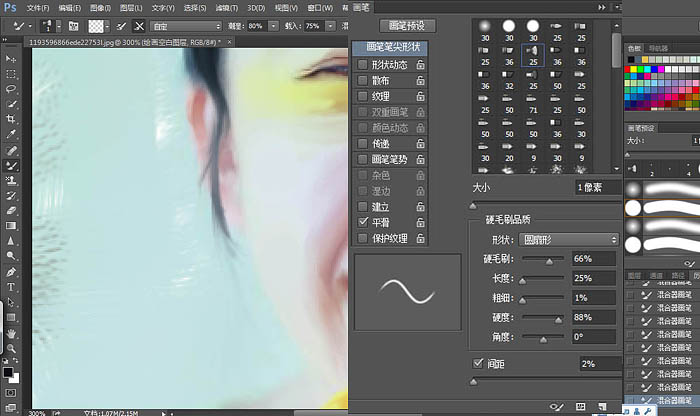Viewport: 700px width, 416px height.
Task: Select the Dodge tool
Action: (x=11, y=256)
